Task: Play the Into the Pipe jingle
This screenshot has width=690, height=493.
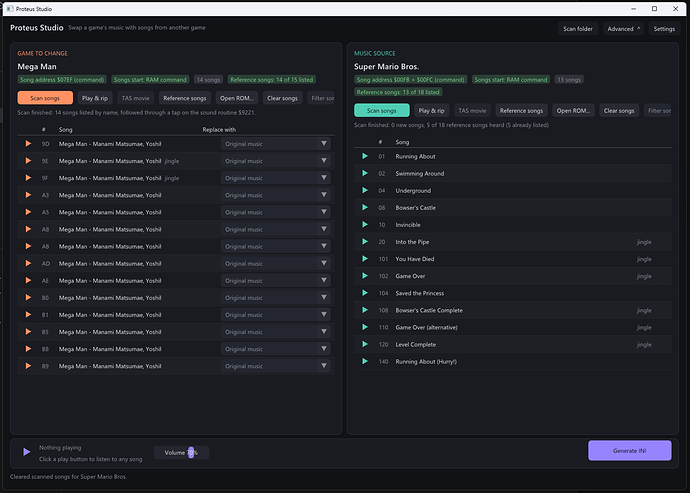Action: (365, 242)
